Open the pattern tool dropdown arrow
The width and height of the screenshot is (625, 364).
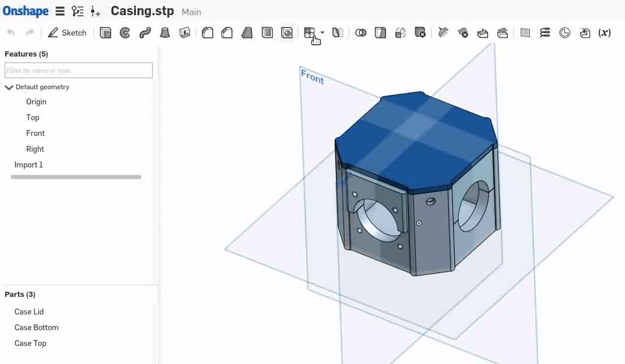(322, 33)
